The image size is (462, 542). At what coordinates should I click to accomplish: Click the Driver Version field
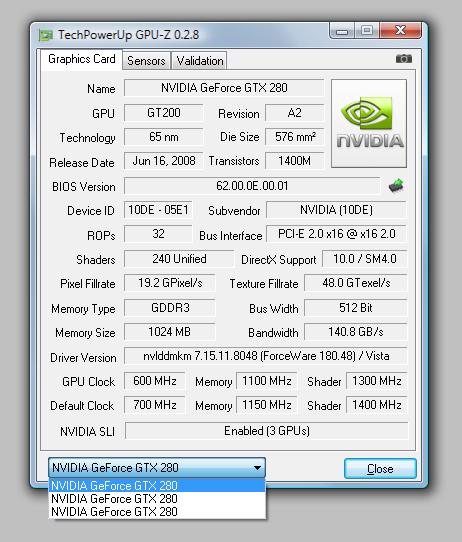[x=266, y=356]
